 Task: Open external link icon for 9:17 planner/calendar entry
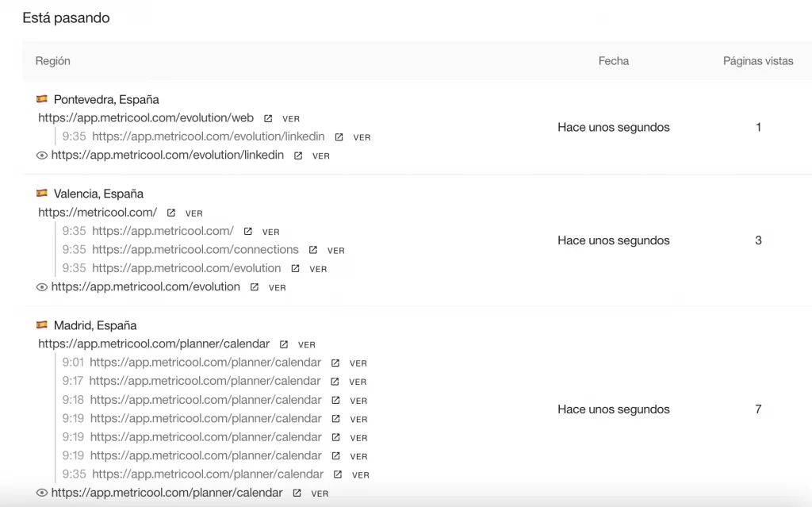pos(335,382)
